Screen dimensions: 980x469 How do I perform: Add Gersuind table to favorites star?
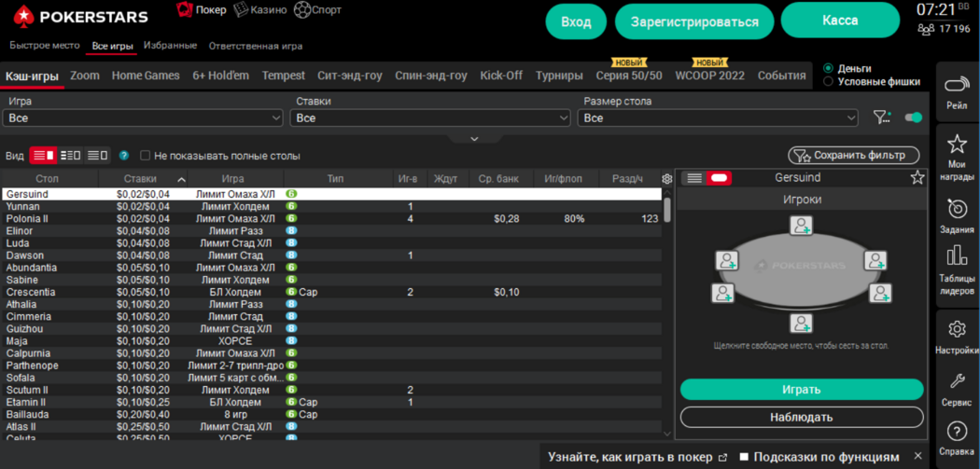point(917,177)
